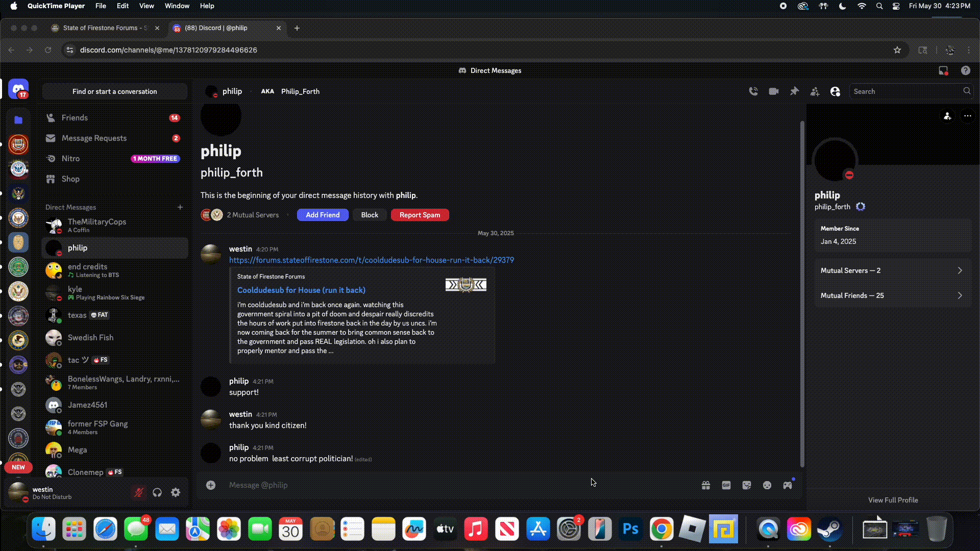This screenshot has height=551, width=980.
Task: Expand Mutual Servers section
Action: click(893, 270)
